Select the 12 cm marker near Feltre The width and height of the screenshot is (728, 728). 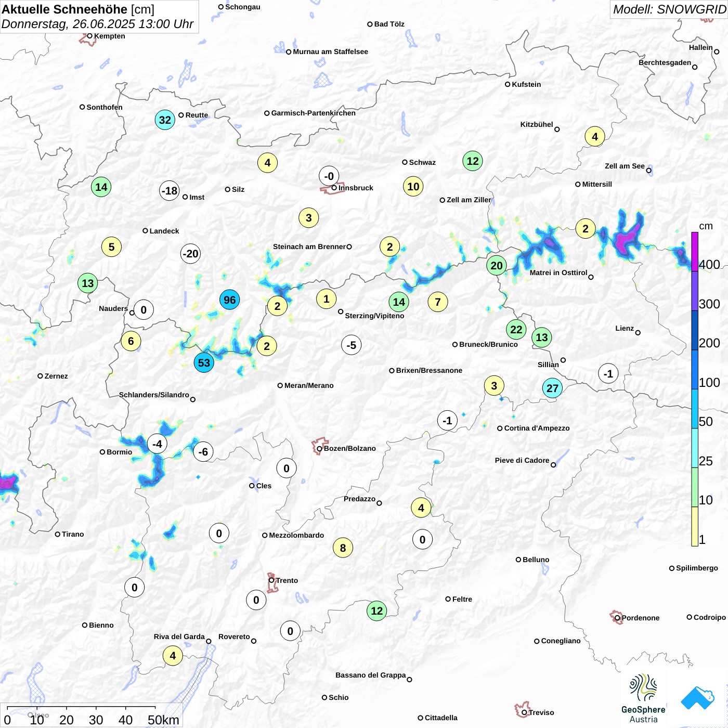point(377,611)
